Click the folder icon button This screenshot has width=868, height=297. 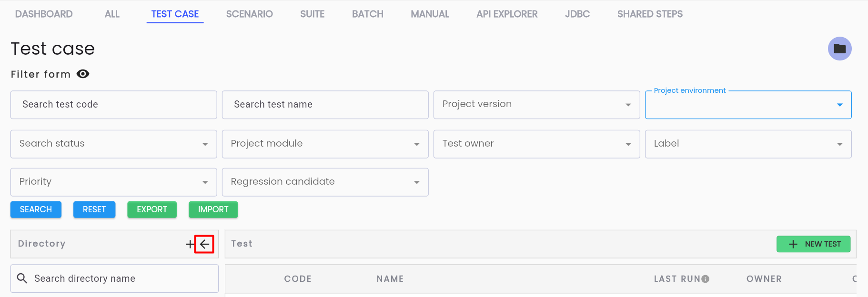[839, 49]
